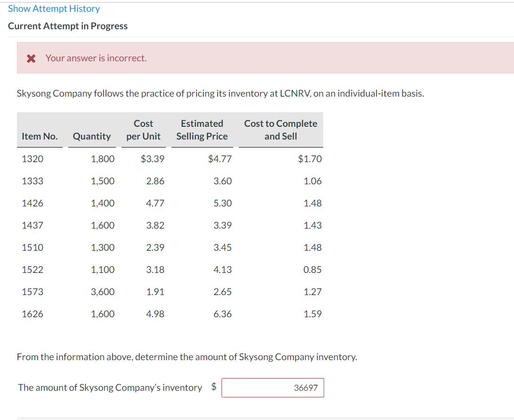Viewport: 514px width, 420px height.
Task: Click quantity 3,600 for item 1573
Action: click(103, 291)
